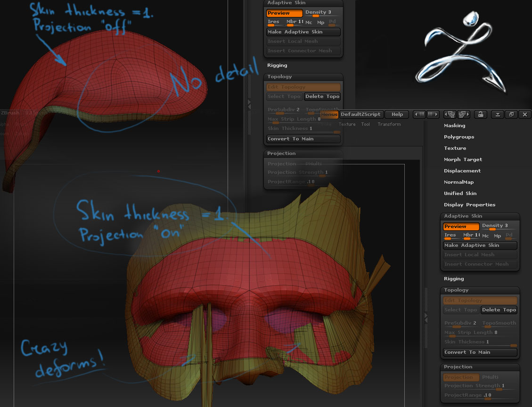
Task: Click the restore window icon
Action: click(x=511, y=114)
